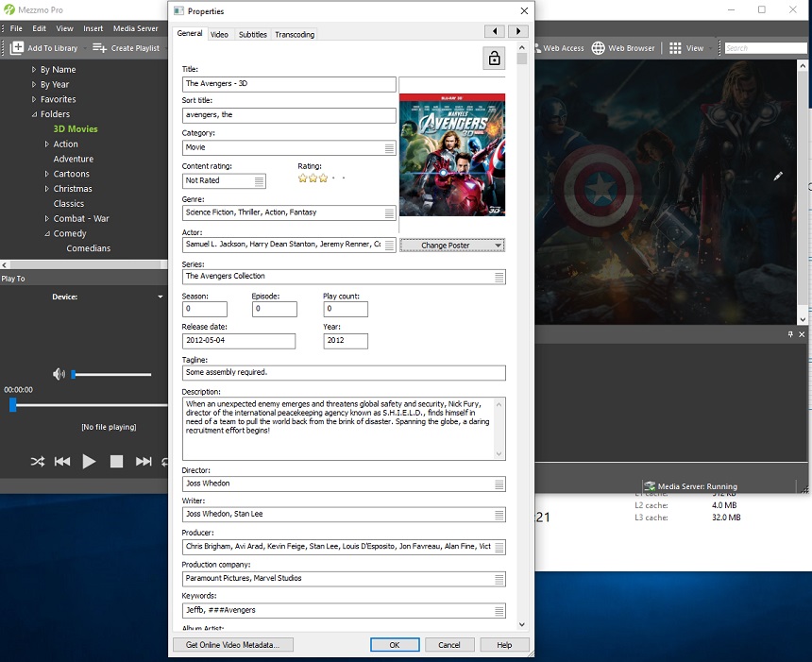Click the Title input field
Image resolution: width=812 pixels, height=662 pixels.
pyautogui.click(x=289, y=84)
